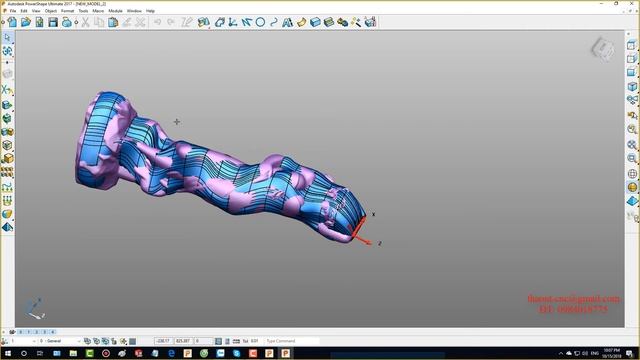Viewport: 640px width, 360px height.
Task: Click the Undo arrow icon
Action: 157,22
